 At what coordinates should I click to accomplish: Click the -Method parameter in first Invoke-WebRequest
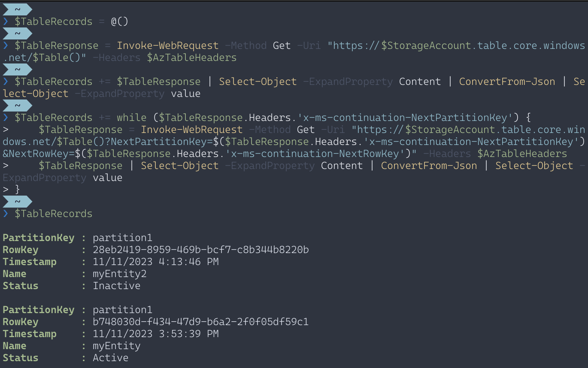point(246,45)
